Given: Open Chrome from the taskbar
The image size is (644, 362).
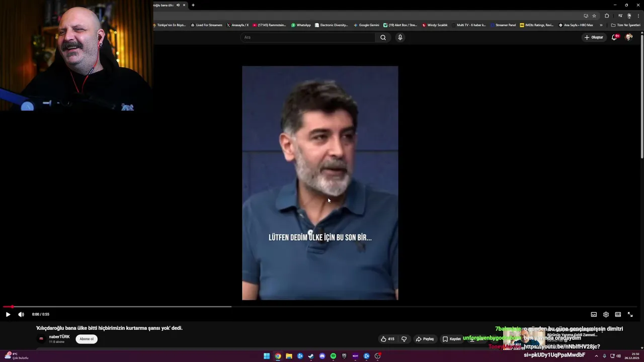Looking at the screenshot, I should click(x=278, y=356).
